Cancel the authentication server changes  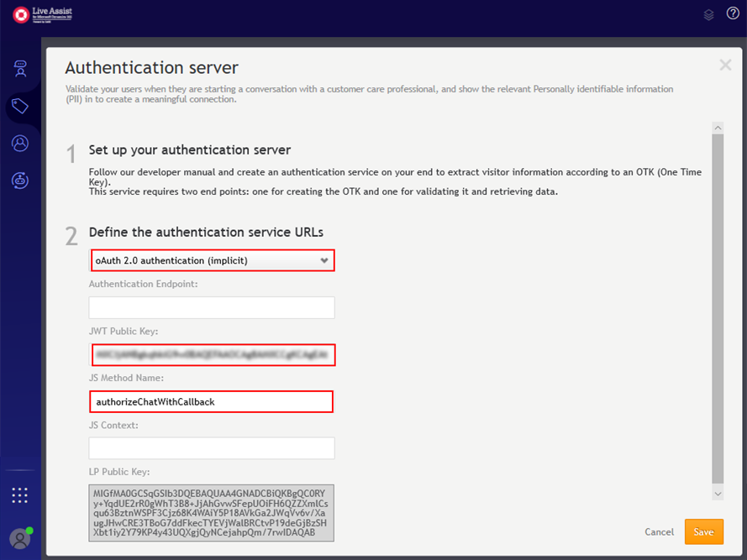[x=659, y=531]
